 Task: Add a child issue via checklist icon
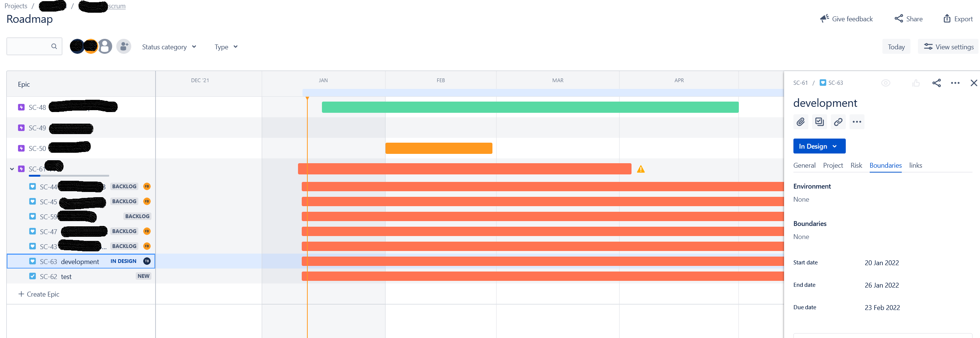click(819, 122)
